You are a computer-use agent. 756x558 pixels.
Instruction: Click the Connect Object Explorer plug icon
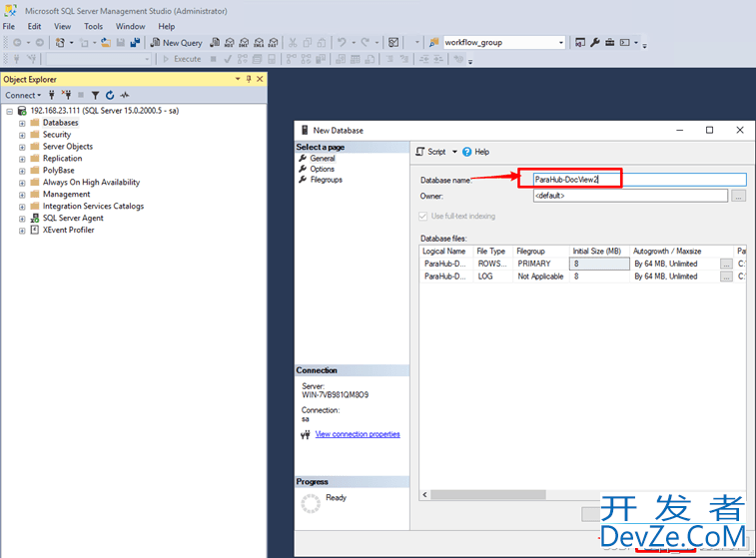(x=52, y=95)
